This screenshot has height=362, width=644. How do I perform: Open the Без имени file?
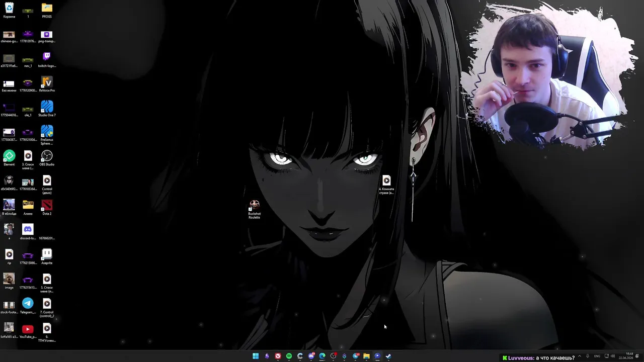point(9,85)
